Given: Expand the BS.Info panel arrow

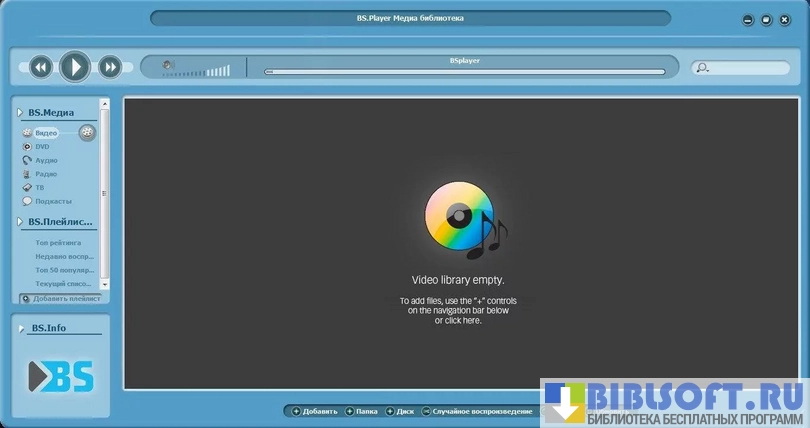Looking at the screenshot, I should coord(20,328).
